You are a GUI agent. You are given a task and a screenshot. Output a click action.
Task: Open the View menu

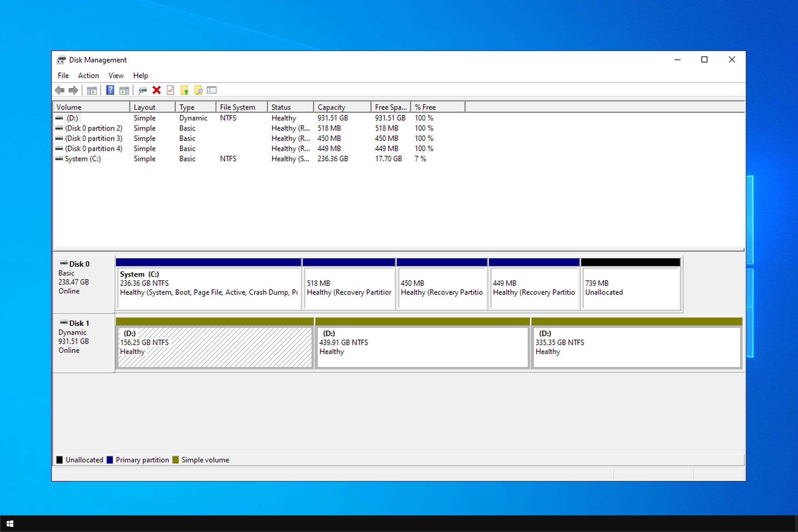tap(116, 76)
